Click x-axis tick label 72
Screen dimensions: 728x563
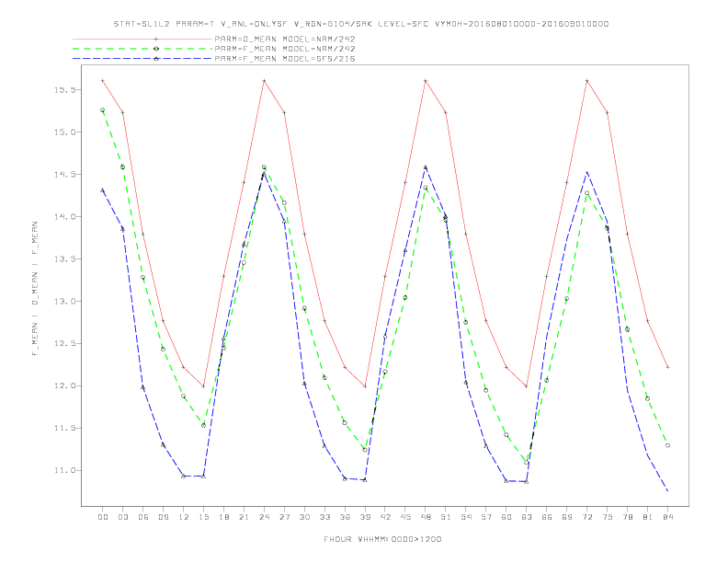(x=587, y=517)
